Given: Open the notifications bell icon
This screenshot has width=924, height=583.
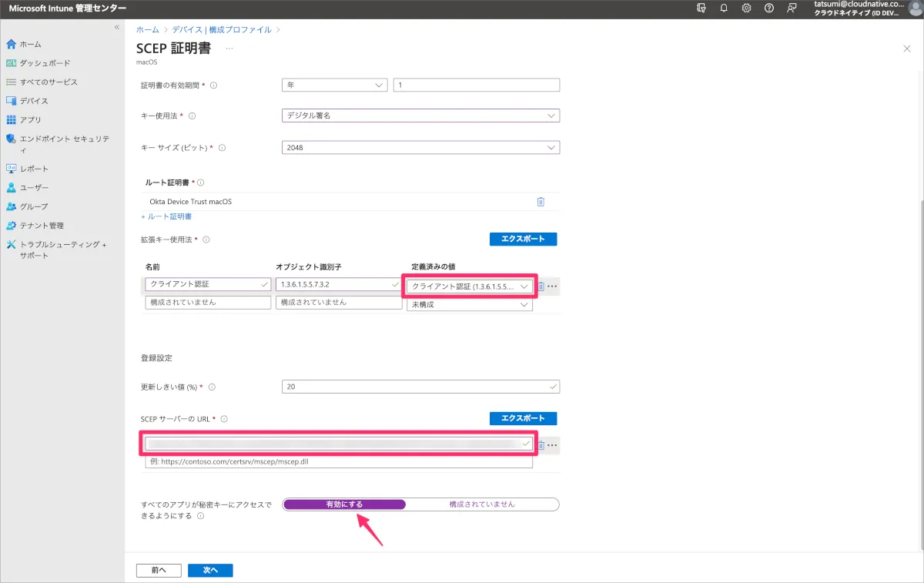Looking at the screenshot, I should [724, 8].
